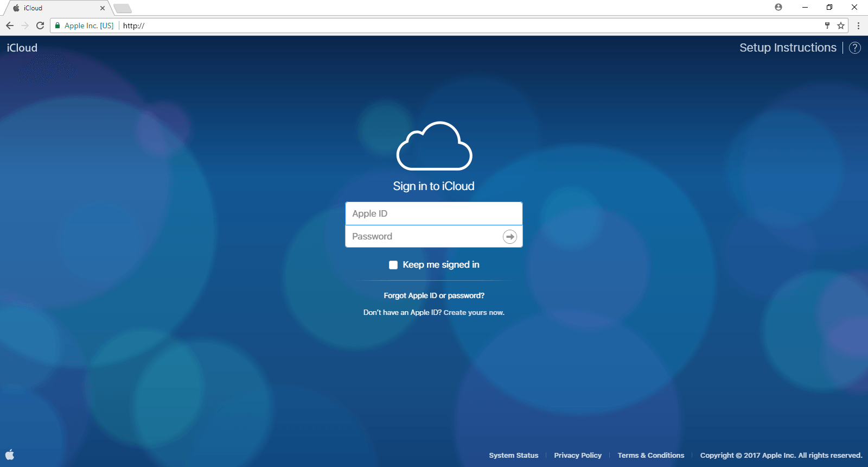The image size is (868, 467).
Task: Bookmark this page with the star icon
Action: click(x=841, y=26)
